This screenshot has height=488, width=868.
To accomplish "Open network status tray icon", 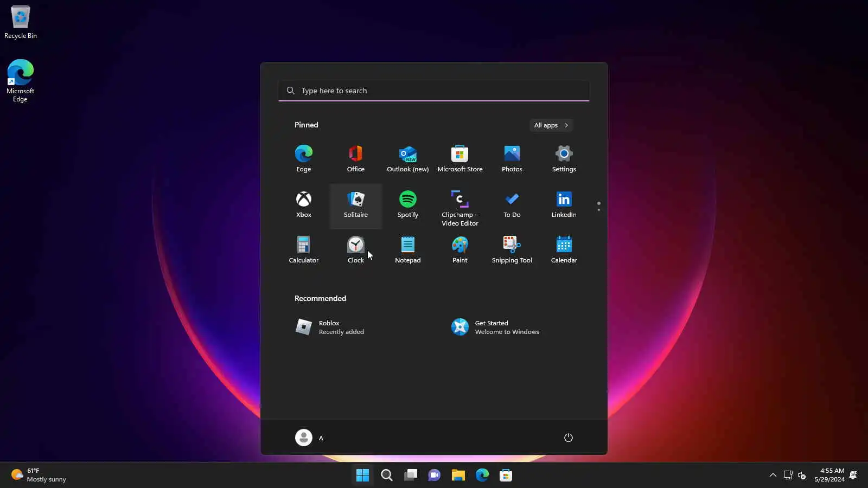I will coord(788,476).
